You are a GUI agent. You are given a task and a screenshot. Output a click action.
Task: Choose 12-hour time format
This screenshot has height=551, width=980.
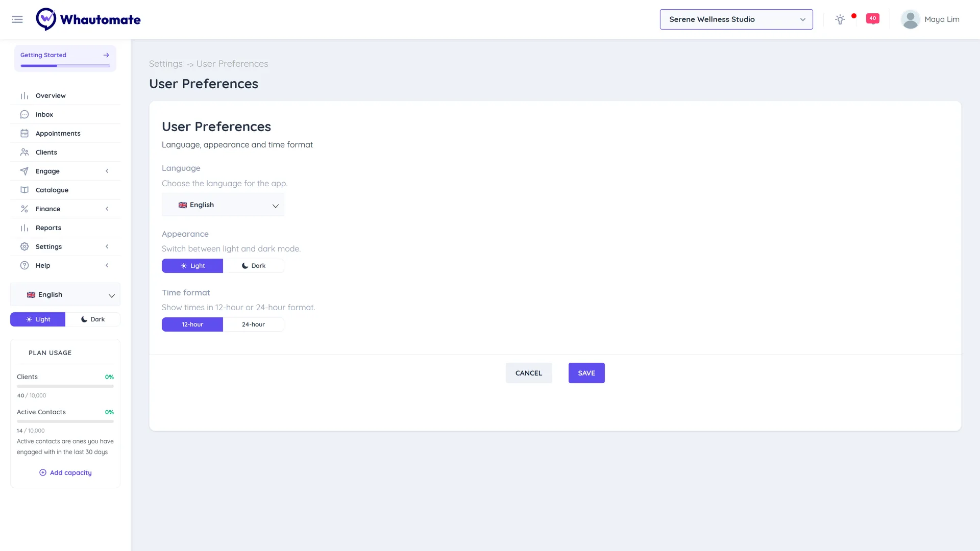tap(192, 324)
